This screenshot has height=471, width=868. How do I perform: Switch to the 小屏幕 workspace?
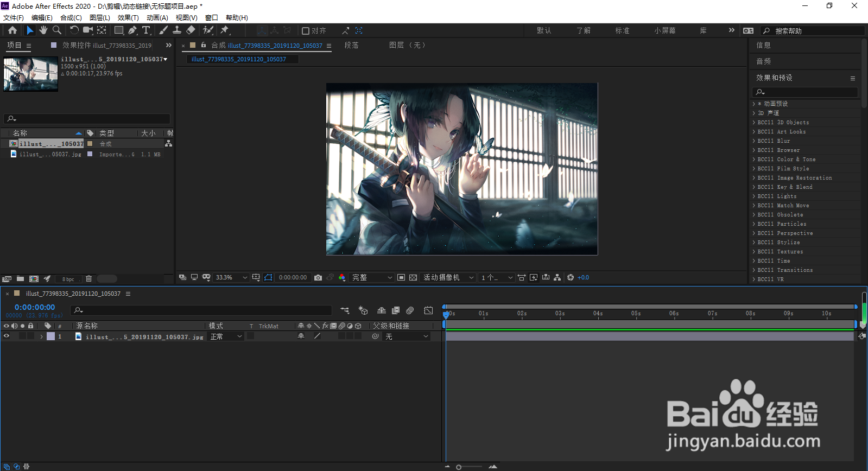click(x=665, y=30)
